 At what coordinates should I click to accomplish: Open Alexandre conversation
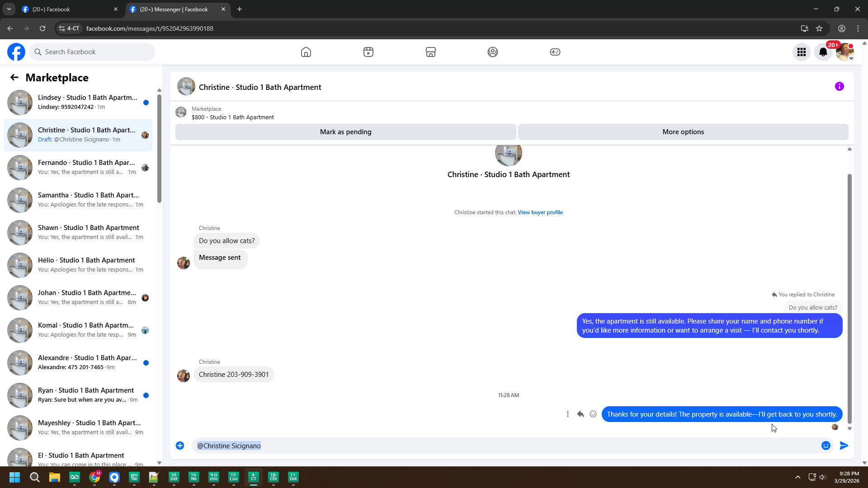click(x=78, y=363)
